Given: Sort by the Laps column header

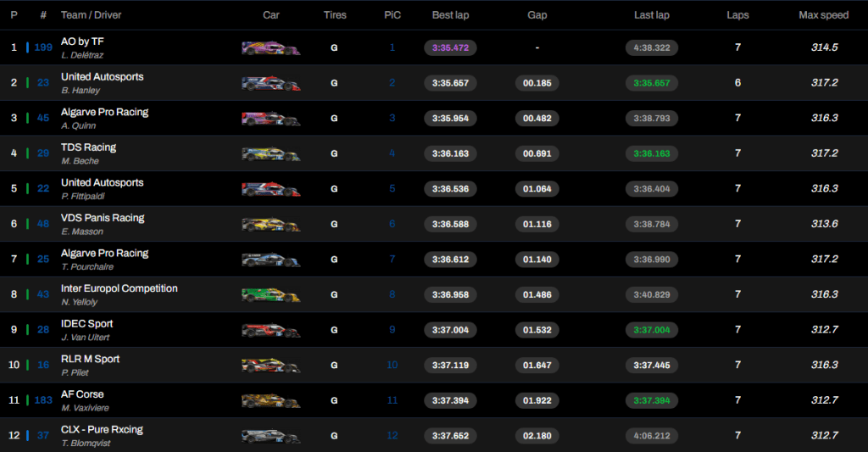Looking at the screenshot, I should [x=737, y=15].
